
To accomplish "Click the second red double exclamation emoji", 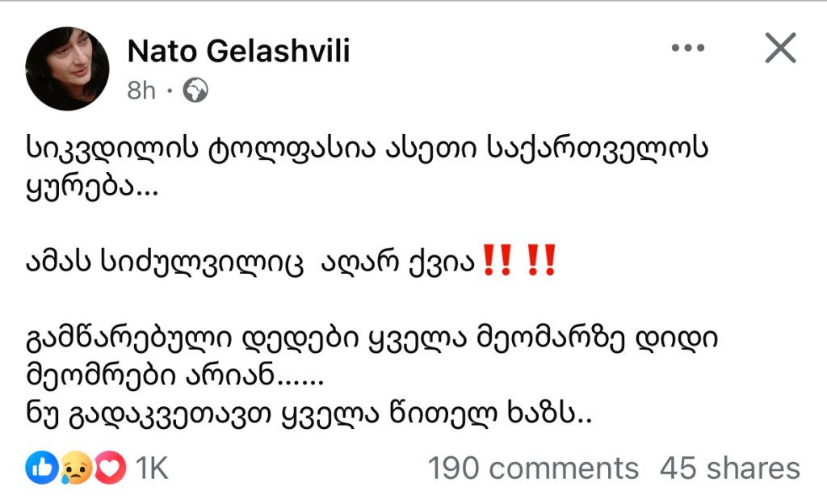I will [x=539, y=262].
